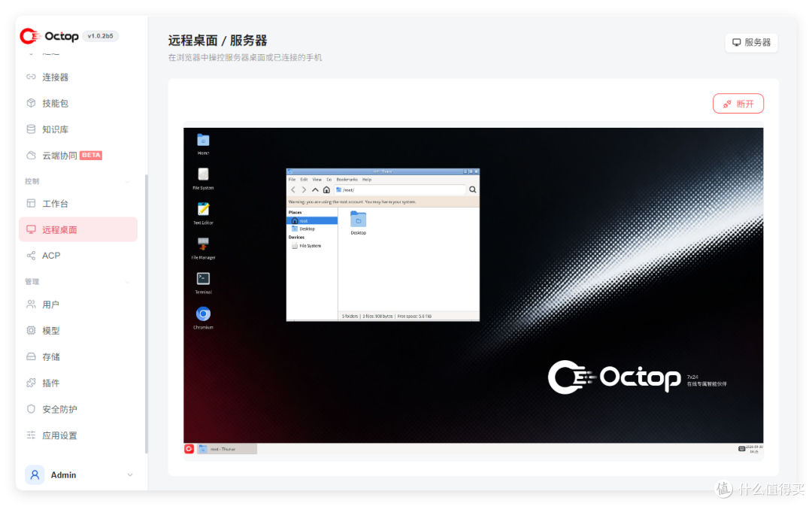Click the 断开 disconnect button
812x506 pixels.
click(738, 104)
